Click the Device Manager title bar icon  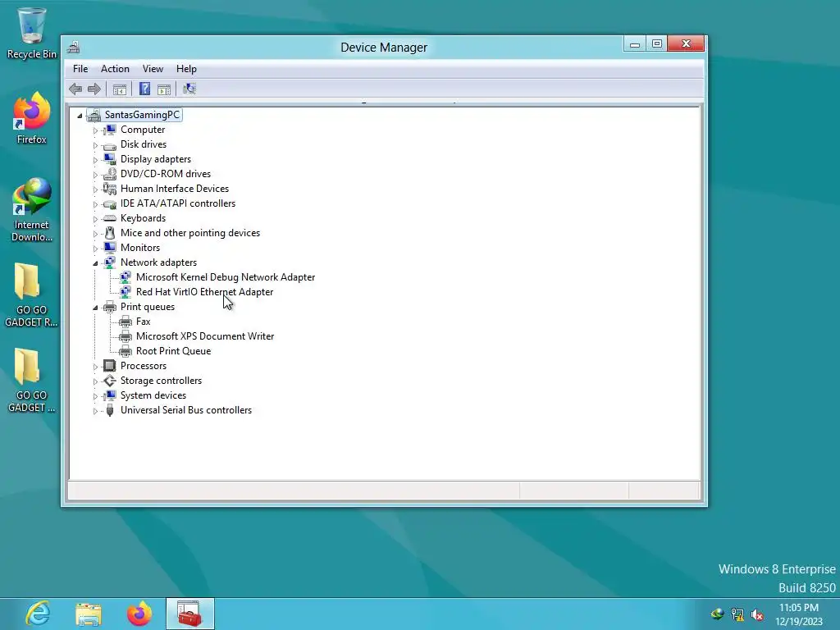point(73,47)
